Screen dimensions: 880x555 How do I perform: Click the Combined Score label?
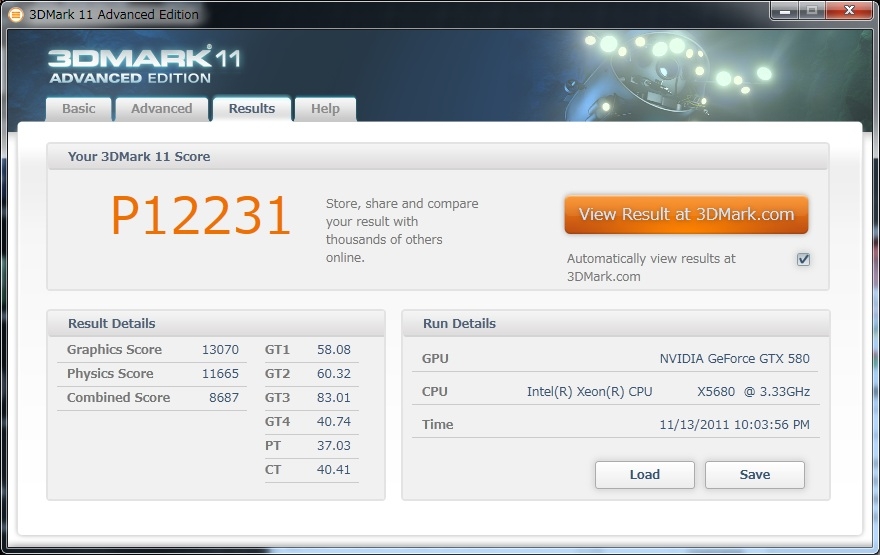[x=118, y=398]
